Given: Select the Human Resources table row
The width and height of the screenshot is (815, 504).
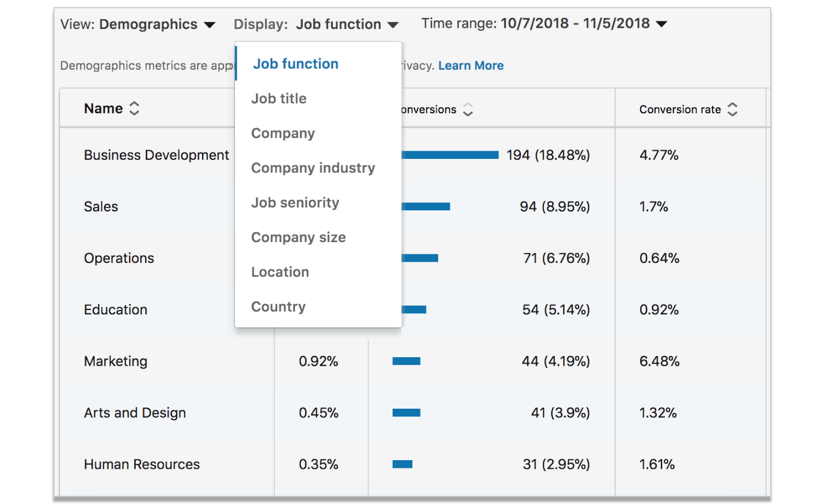Looking at the screenshot, I should point(141,464).
